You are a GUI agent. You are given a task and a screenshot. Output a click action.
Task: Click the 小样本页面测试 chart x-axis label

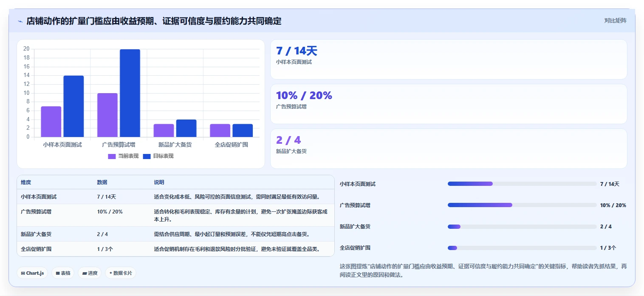[x=62, y=145]
